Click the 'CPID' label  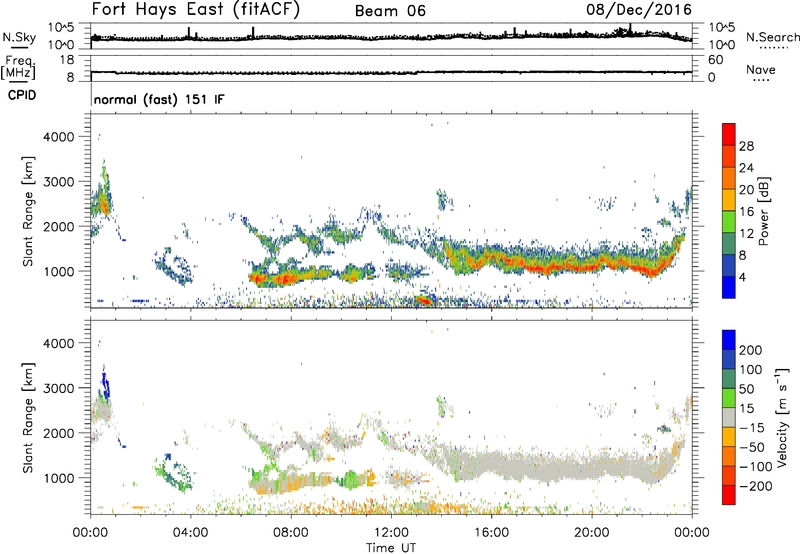pyautogui.click(x=22, y=95)
